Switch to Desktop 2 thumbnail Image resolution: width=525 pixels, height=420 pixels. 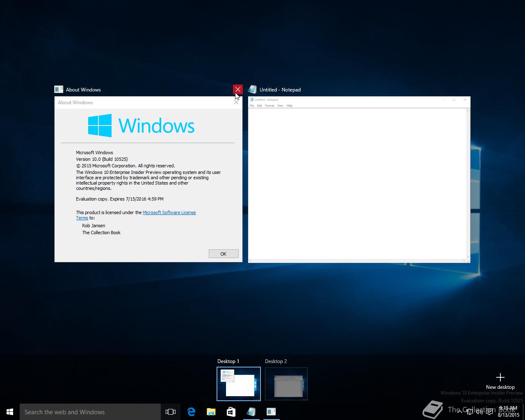[286, 384]
